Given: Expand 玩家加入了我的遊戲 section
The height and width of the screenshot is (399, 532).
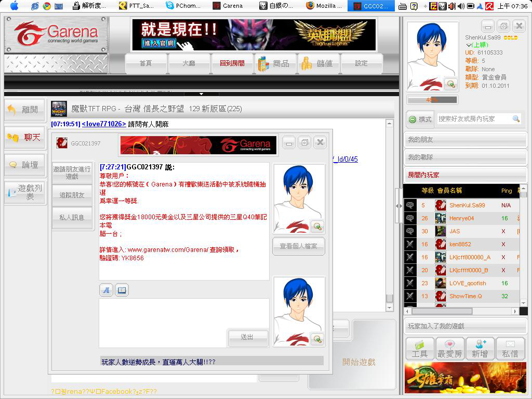Looking at the screenshot, I should (x=465, y=326).
